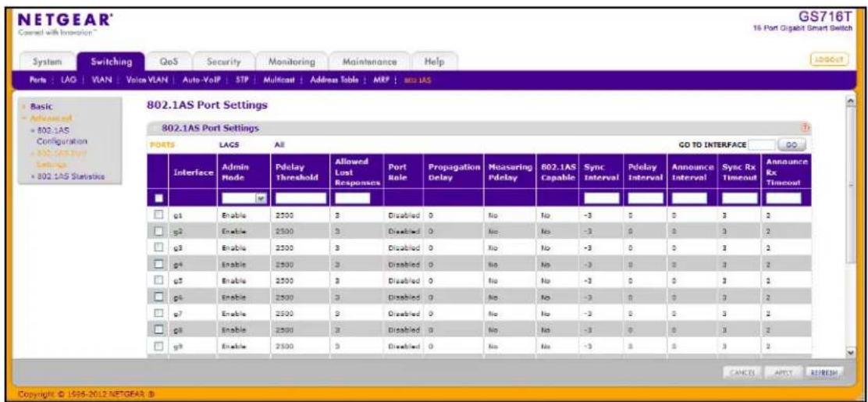The height and width of the screenshot is (402, 868).
Task: Open the Help tab
Action: [435, 62]
